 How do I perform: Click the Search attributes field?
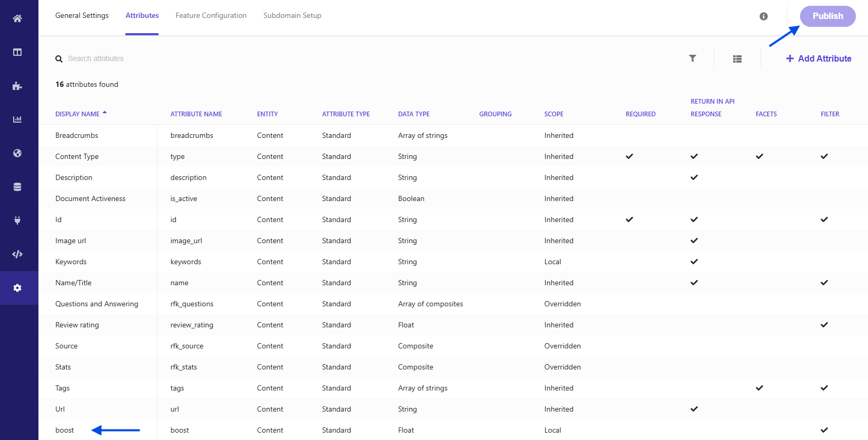coord(96,58)
